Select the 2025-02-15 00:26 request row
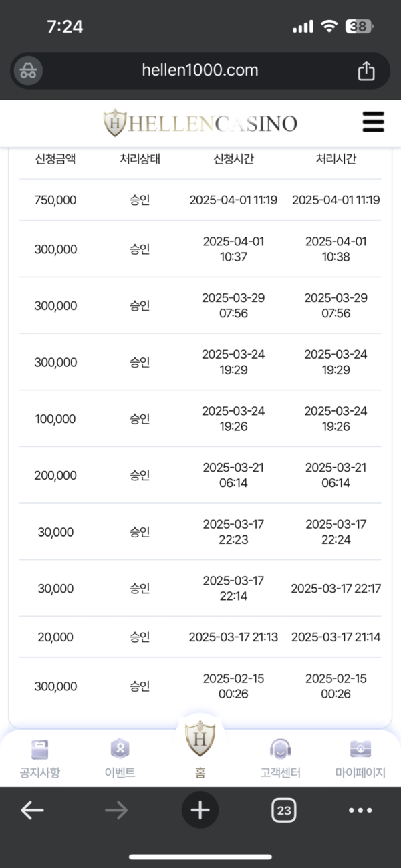 200,686
